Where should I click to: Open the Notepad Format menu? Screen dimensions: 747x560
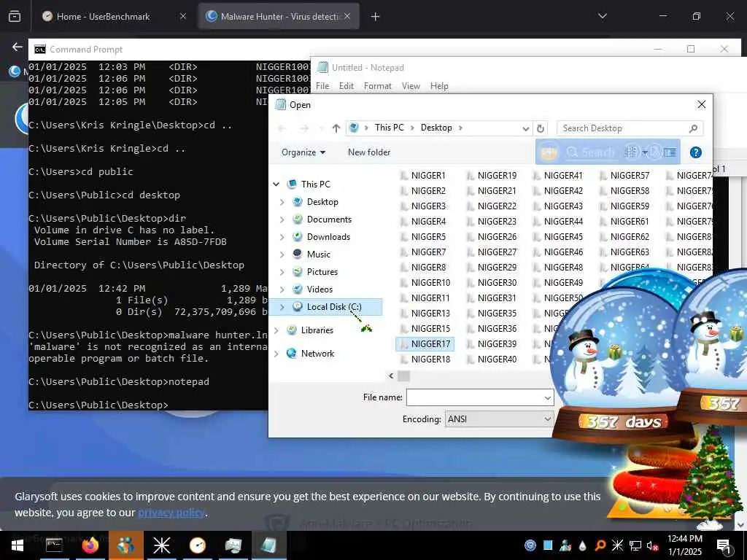coord(378,86)
